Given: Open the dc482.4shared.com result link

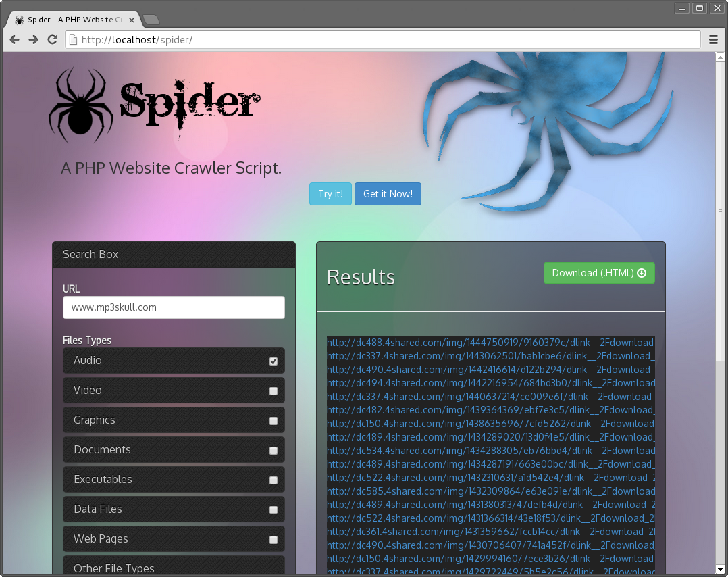Looking at the screenshot, I should [x=491, y=409].
